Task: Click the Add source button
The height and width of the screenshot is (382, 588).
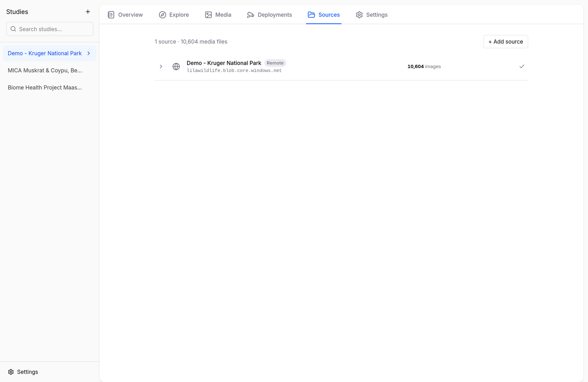Action: point(506,42)
